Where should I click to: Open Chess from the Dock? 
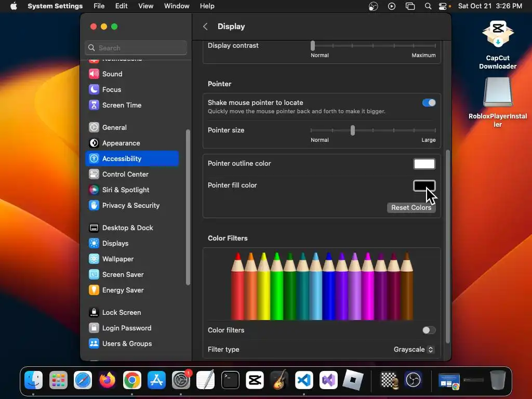pos(389,380)
